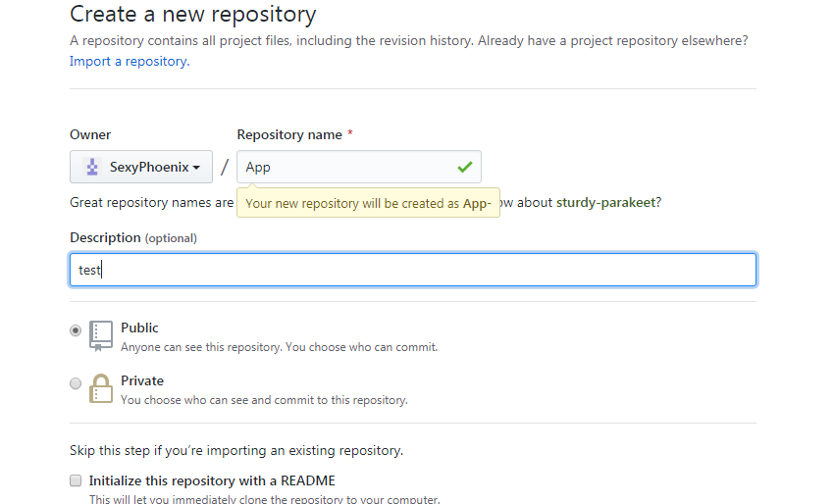The height and width of the screenshot is (504, 834).
Task: Click the text 'Anyone can see this repository'
Action: [x=201, y=347]
